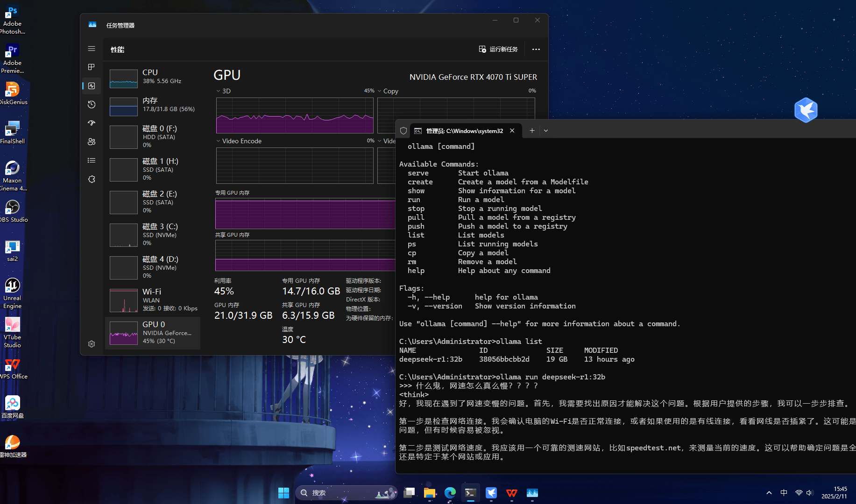This screenshot has width=856, height=504.
Task: Open the Video Encode engine dropdown
Action: (x=218, y=141)
